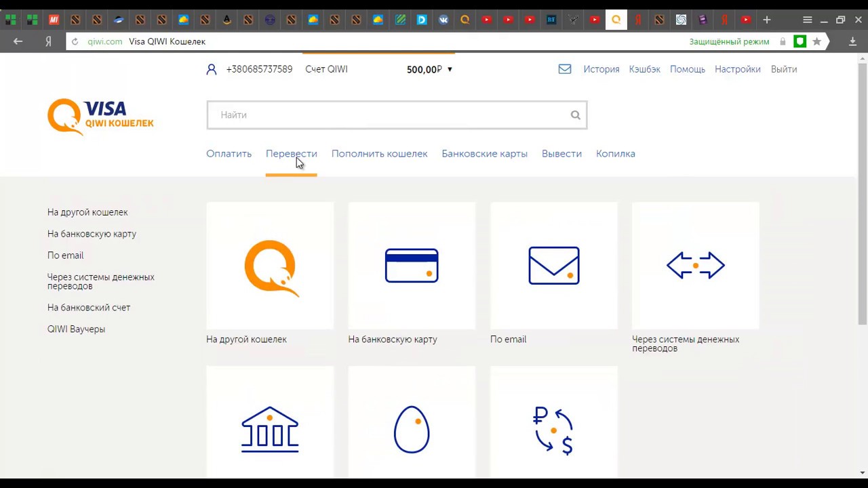Open the egg voucher tile icon

point(412,429)
